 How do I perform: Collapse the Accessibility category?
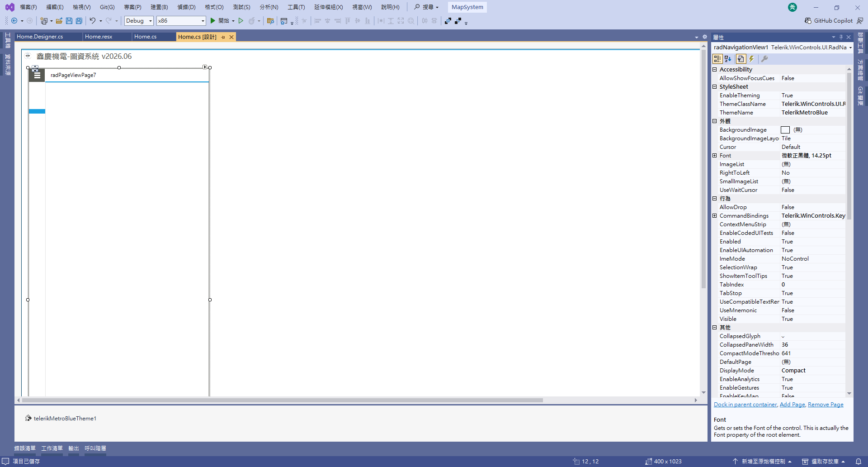click(715, 70)
